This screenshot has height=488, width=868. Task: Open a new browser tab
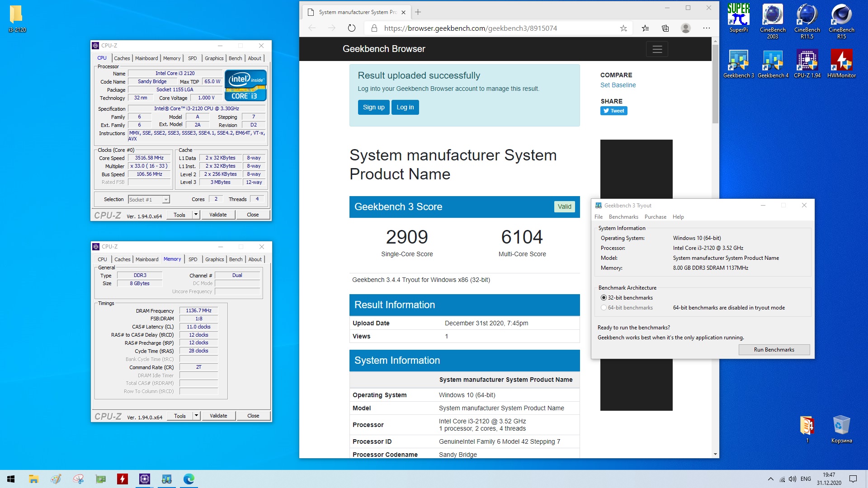(x=418, y=12)
